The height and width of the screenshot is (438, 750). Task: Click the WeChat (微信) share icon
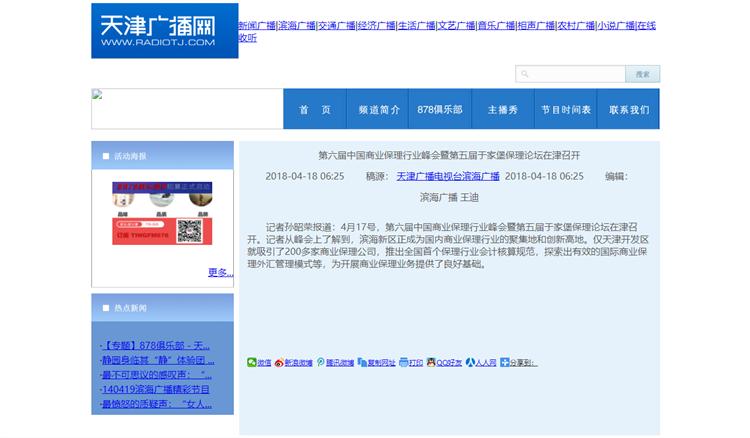252,362
